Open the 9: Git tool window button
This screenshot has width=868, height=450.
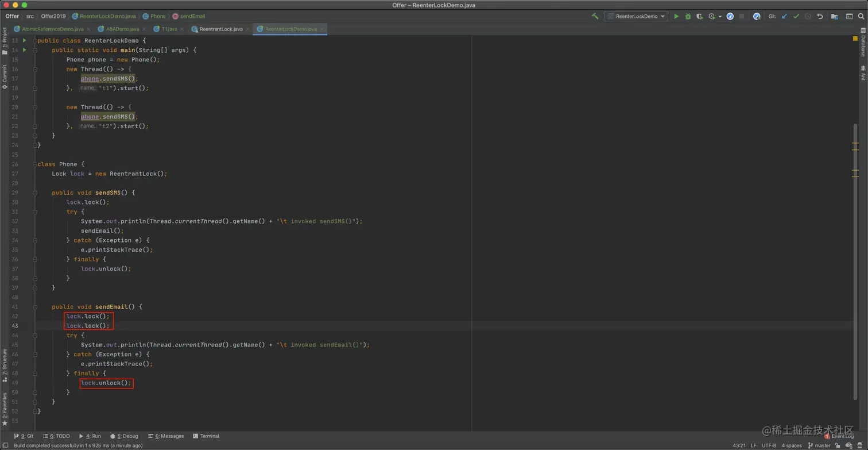click(23, 436)
